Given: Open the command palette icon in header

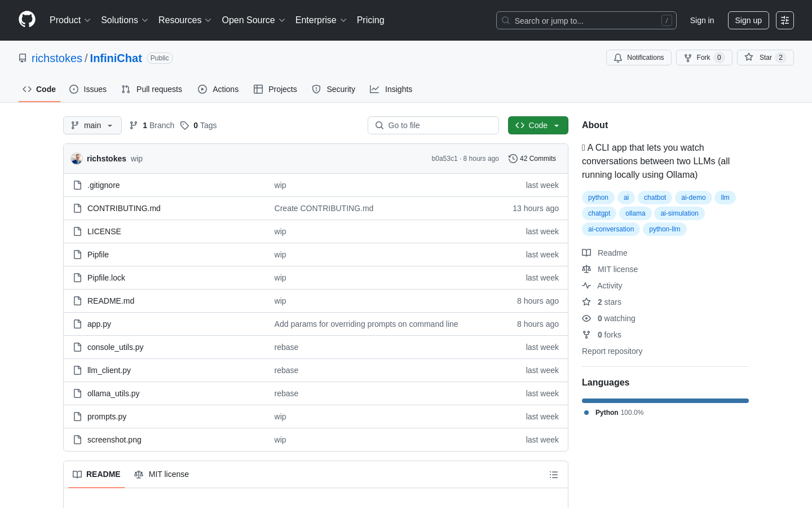Looking at the screenshot, I should [x=785, y=20].
